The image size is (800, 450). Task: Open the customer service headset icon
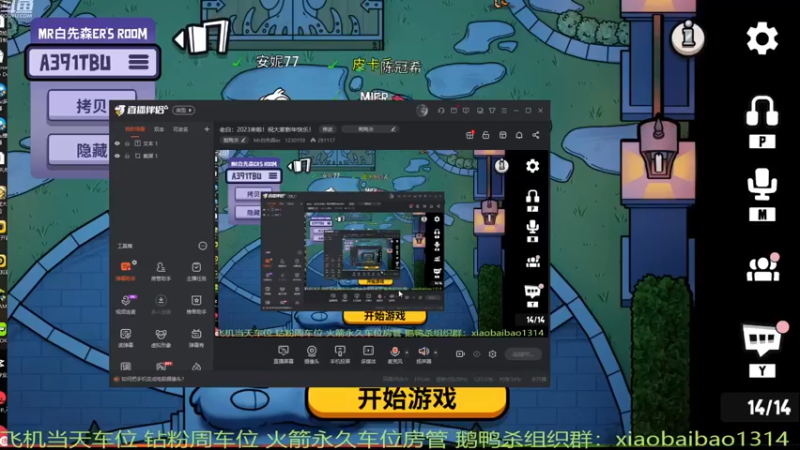[x=441, y=110]
